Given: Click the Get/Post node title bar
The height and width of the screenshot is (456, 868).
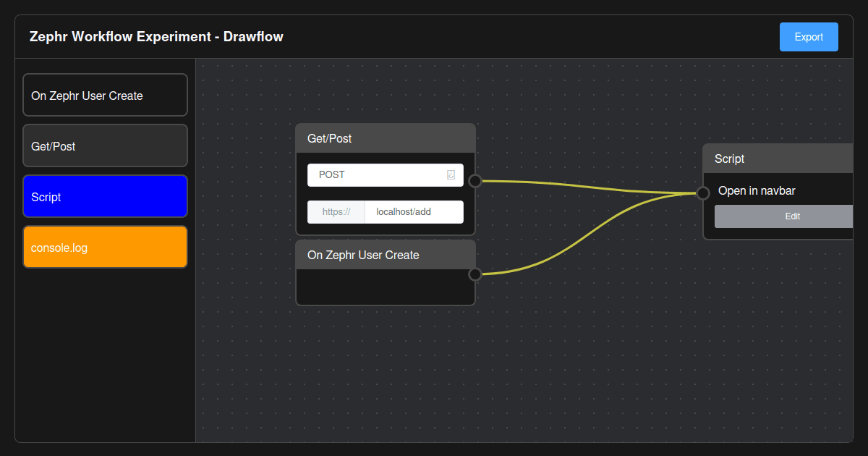Looking at the screenshot, I should coord(376,138).
